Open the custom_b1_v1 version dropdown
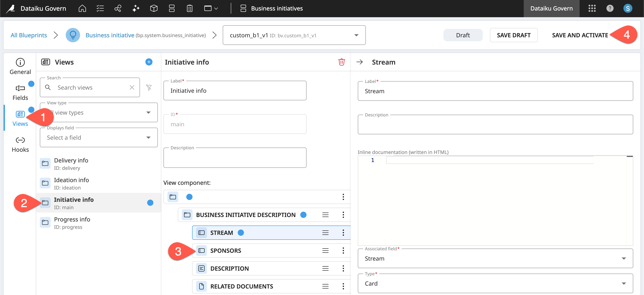This screenshot has height=295, width=644. coord(356,35)
